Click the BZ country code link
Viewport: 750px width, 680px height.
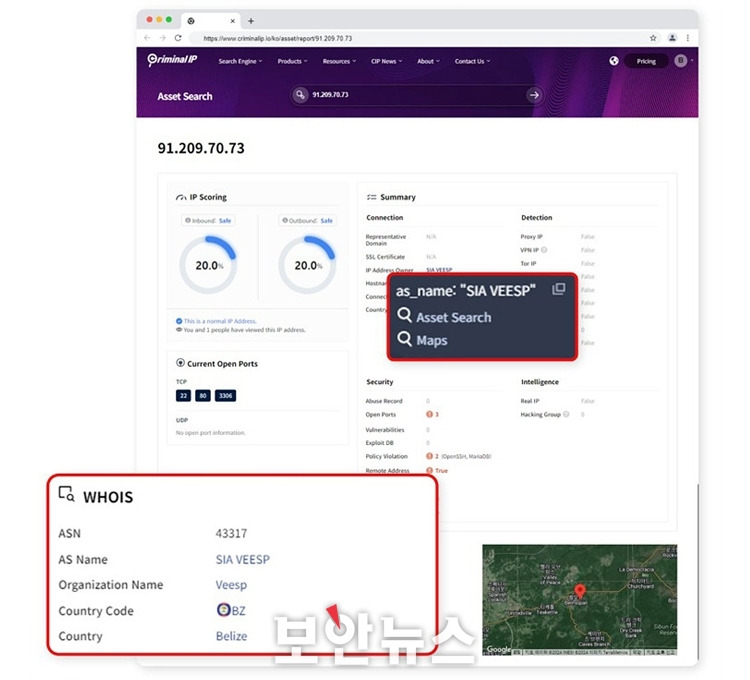point(231,610)
